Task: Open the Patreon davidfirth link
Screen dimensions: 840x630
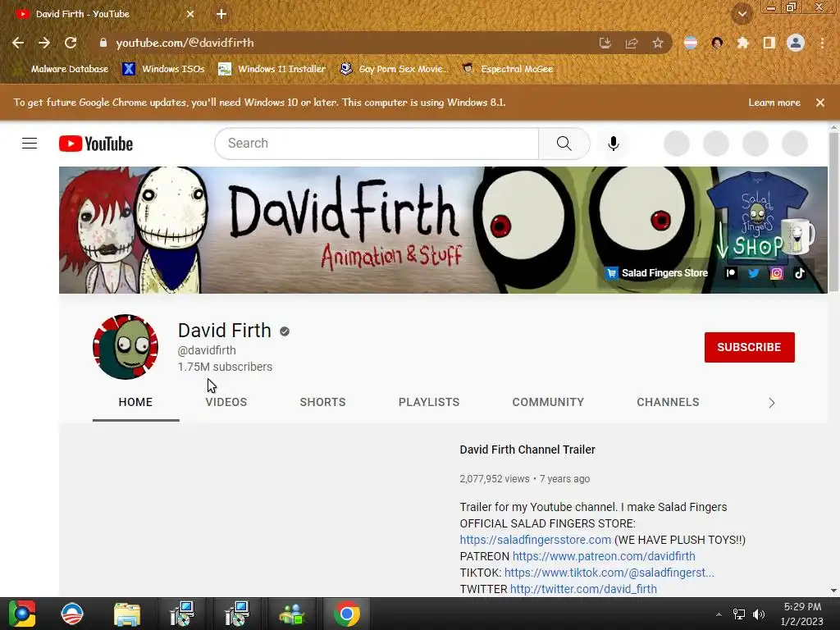Action: pos(604,557)
